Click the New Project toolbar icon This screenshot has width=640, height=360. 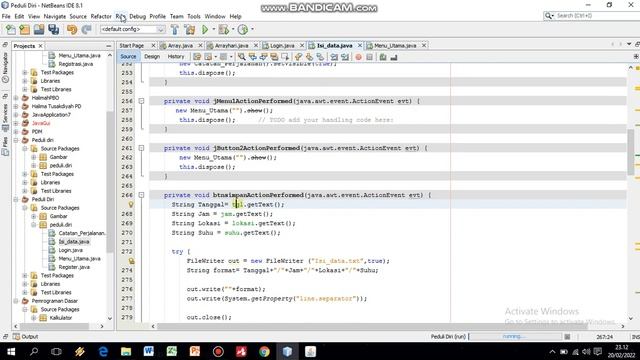tap(24, 29)
